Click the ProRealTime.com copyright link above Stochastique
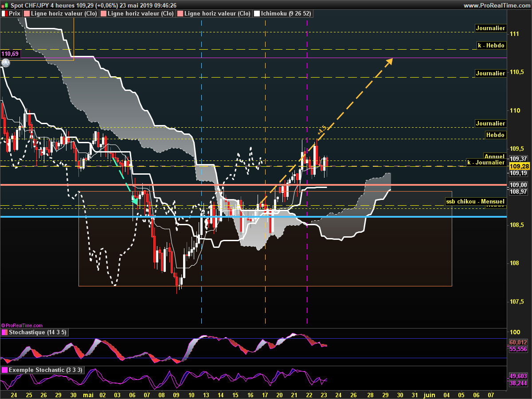 [22, 325]
